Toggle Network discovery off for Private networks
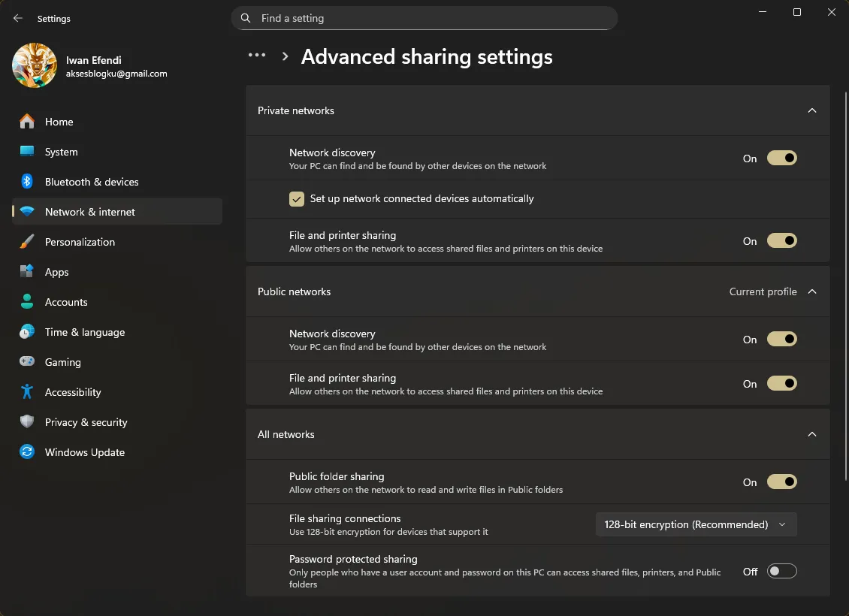Screen dimensions: 849x616 coord(782,158)
